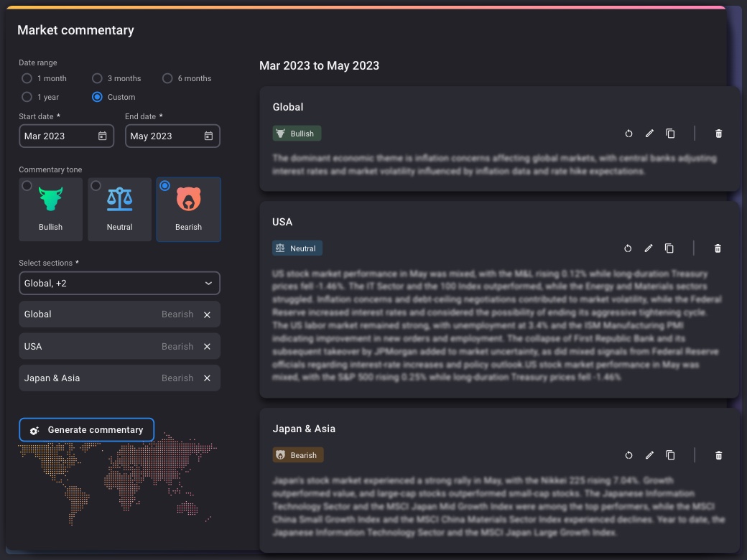
Task: Pick the Bullish commentary tone
Action: [50, 209]
